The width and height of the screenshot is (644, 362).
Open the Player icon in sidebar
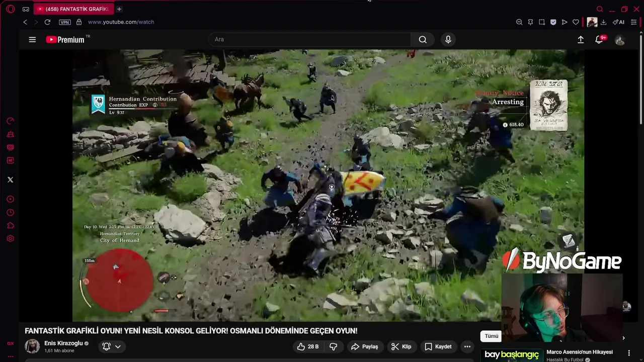tap(10, 199)
